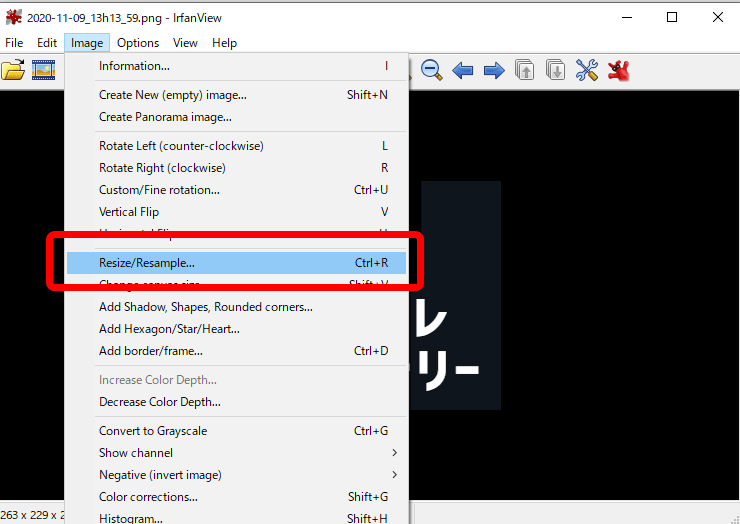
Task: Click the Open file folder icon
Action: pyautogui.click(x=13, y=70)
